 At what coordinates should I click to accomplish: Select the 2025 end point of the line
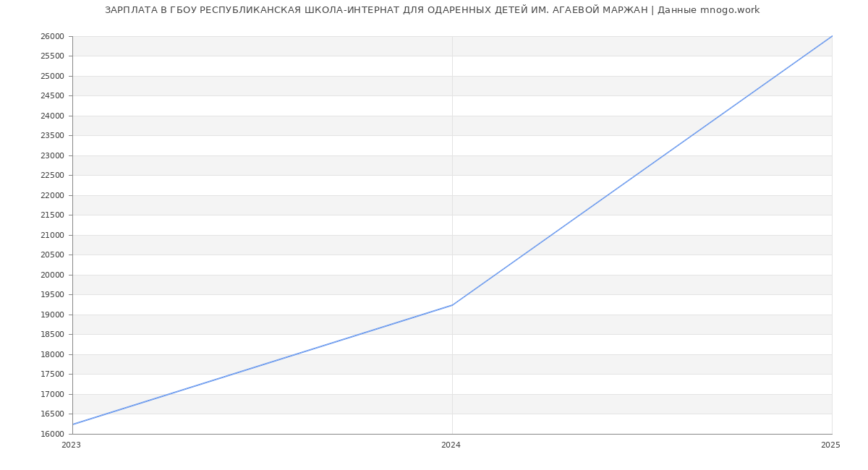point(832,36)
